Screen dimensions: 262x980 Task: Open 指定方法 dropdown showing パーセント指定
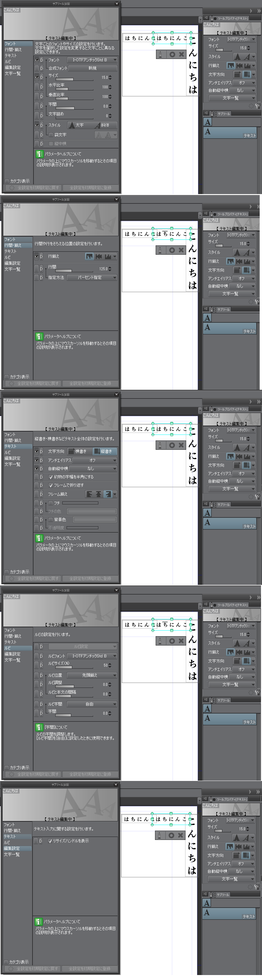[x=92, y=278]
